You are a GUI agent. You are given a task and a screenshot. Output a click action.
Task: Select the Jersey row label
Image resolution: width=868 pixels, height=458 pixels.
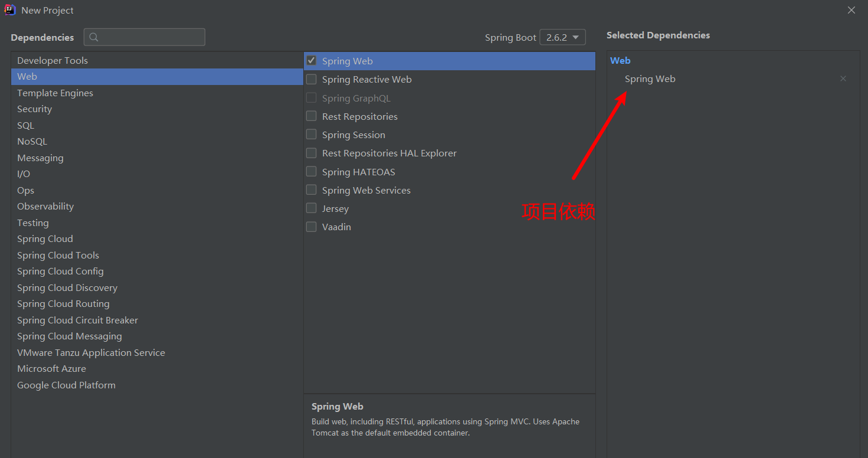[335, 208]
